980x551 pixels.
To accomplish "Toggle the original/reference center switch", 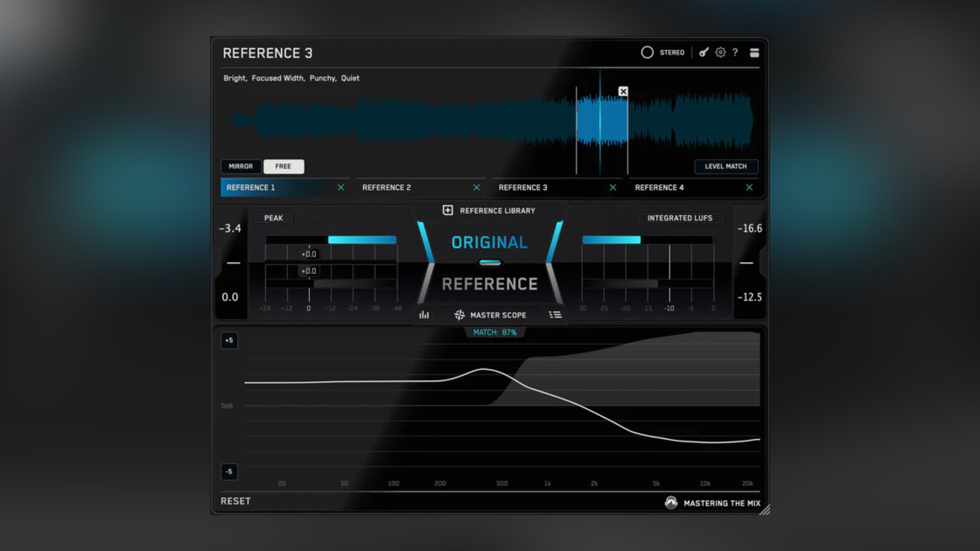I will 490,263.
